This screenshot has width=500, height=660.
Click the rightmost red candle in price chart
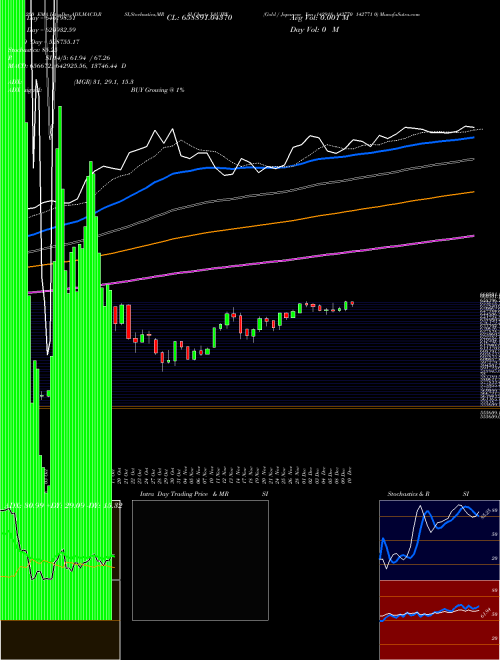coord(352,303)
